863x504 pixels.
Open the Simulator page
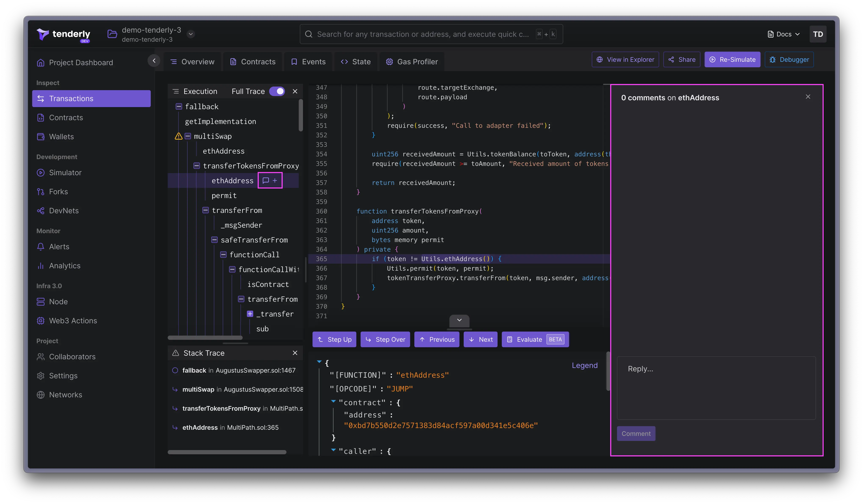65,172
